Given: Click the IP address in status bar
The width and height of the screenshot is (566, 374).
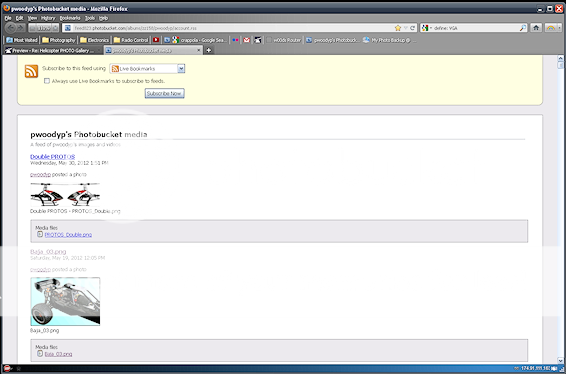Looking at the screenshot, I should 535,369.
